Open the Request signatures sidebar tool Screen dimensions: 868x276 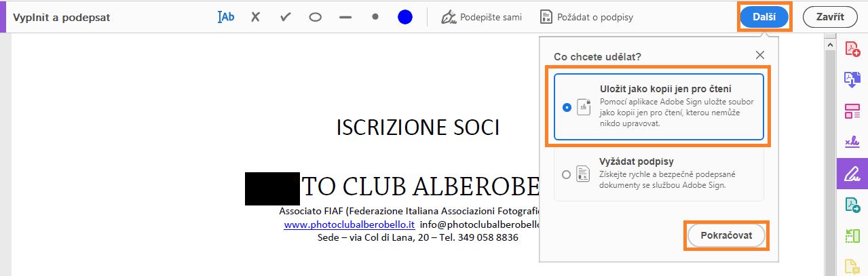point(852,142)
